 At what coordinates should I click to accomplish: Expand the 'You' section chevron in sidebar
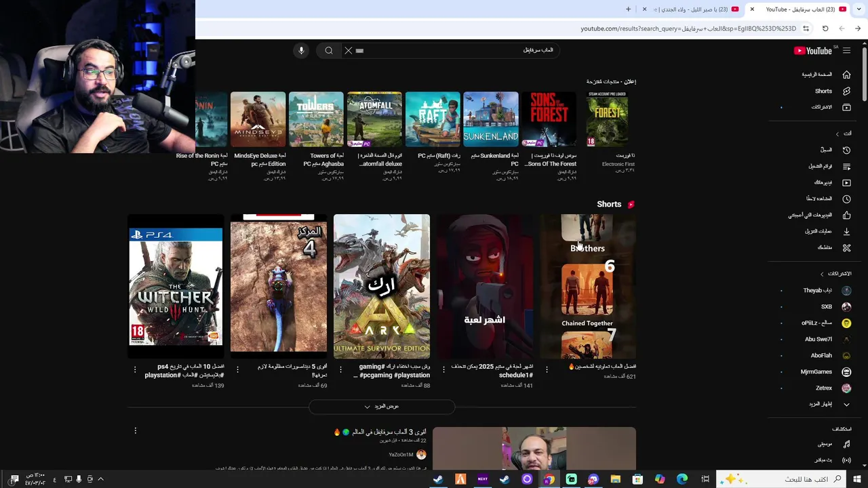tap(837, 134)
